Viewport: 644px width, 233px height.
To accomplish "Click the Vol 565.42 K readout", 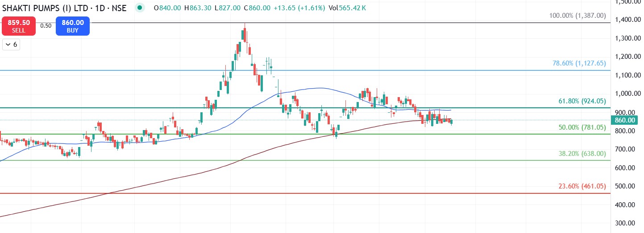I will tap(346, 8).
